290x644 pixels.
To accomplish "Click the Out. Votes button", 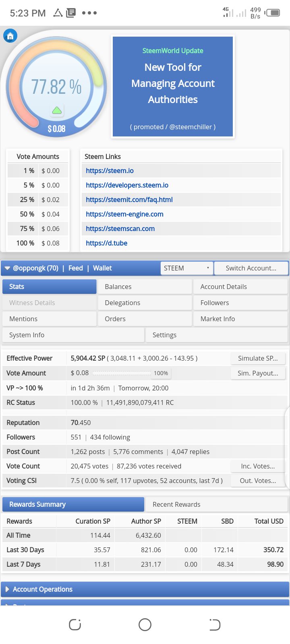I will click(x=258, y=481).
